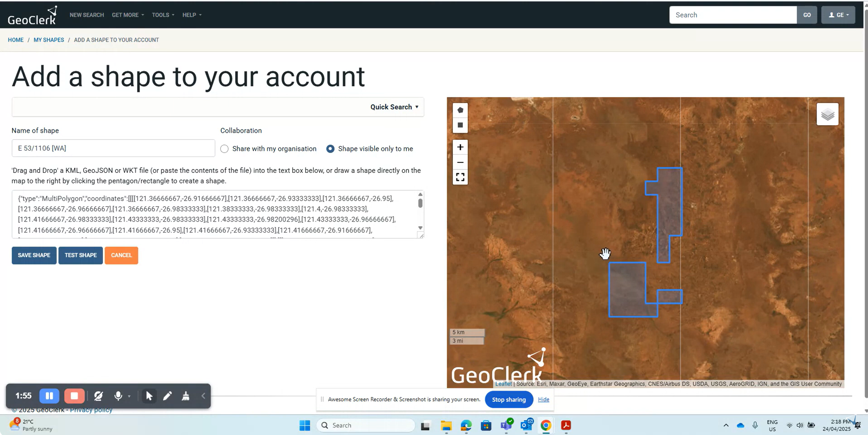Open Google Chrome from the taskbar
The image size is (868, 435).
pos(546,426)
